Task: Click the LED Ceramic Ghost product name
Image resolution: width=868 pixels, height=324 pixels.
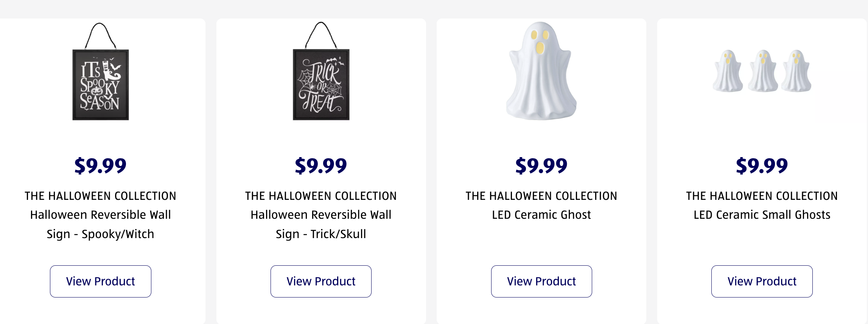Action: point(541,215)
